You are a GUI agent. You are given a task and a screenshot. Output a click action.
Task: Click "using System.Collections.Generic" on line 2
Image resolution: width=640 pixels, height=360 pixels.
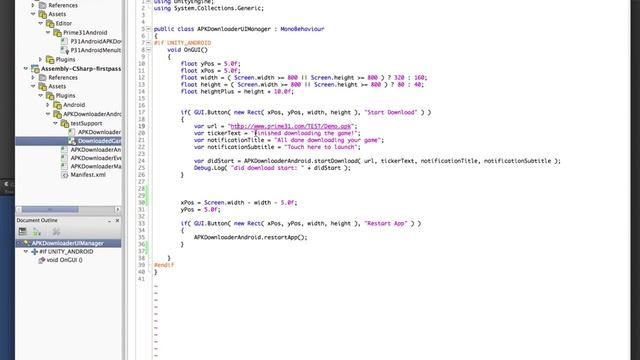209,8
